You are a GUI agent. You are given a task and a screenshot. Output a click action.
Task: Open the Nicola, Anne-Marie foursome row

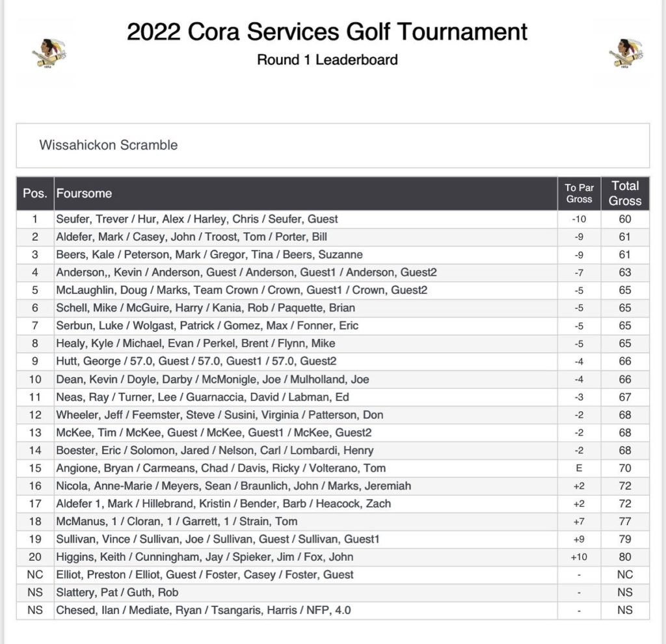tap(333, 486)
